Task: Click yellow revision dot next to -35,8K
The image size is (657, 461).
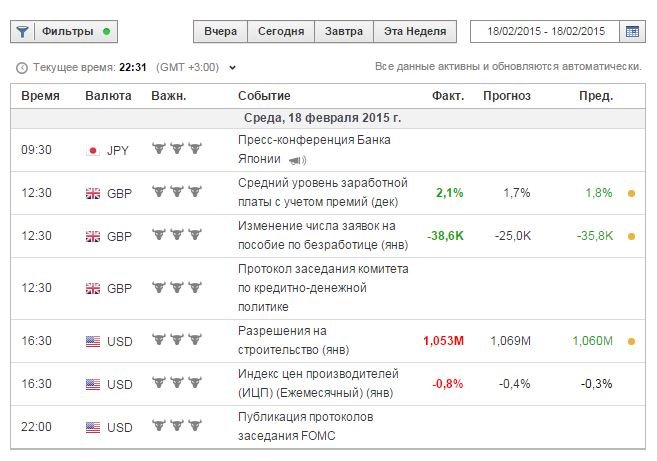Action: (631, 237)
